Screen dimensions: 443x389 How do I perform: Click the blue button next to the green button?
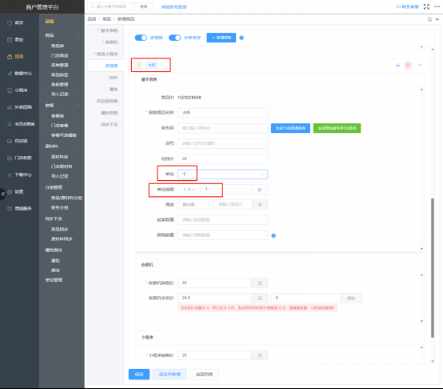[x=290, y=128]
